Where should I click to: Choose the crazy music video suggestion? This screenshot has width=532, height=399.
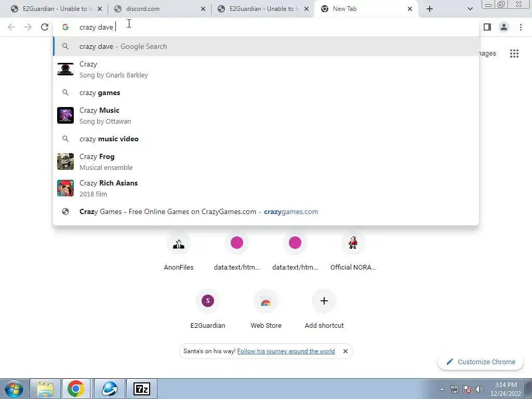coord(266,139)
